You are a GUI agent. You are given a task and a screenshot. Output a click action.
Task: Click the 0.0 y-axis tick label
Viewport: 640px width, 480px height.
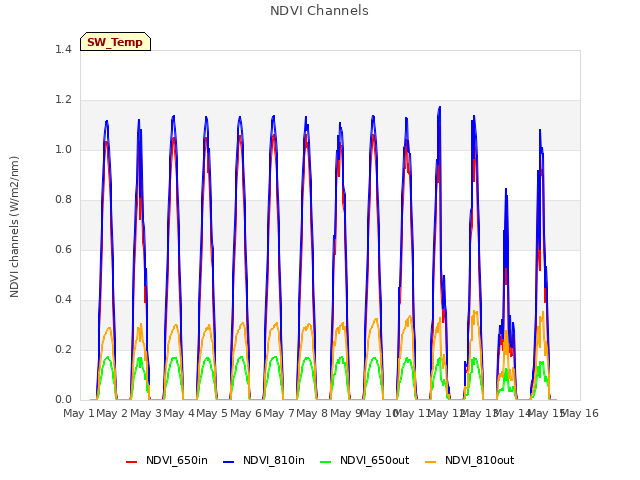(63, 400)
